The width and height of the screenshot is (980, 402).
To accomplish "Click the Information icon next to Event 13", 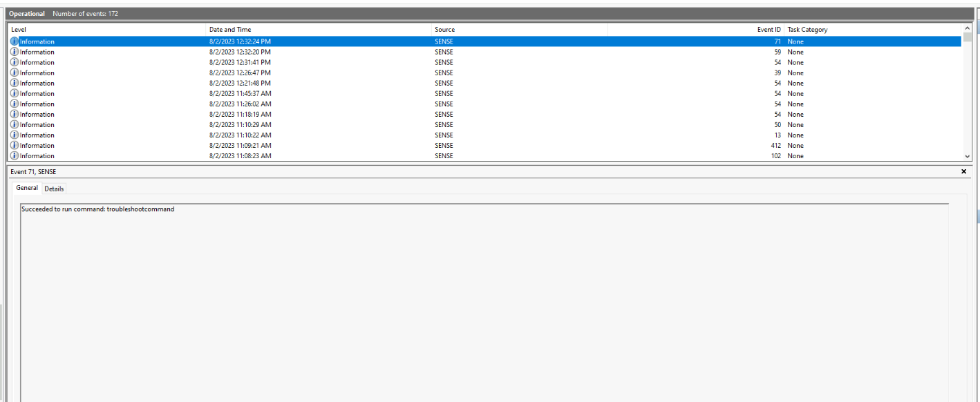I will 14,135.
